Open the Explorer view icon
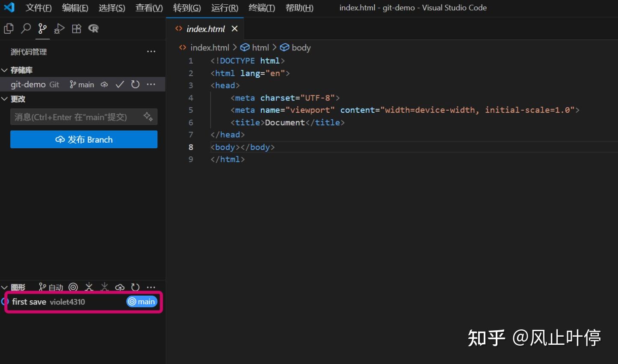Screen dimensions: 618x364 [x=8, y=28]
